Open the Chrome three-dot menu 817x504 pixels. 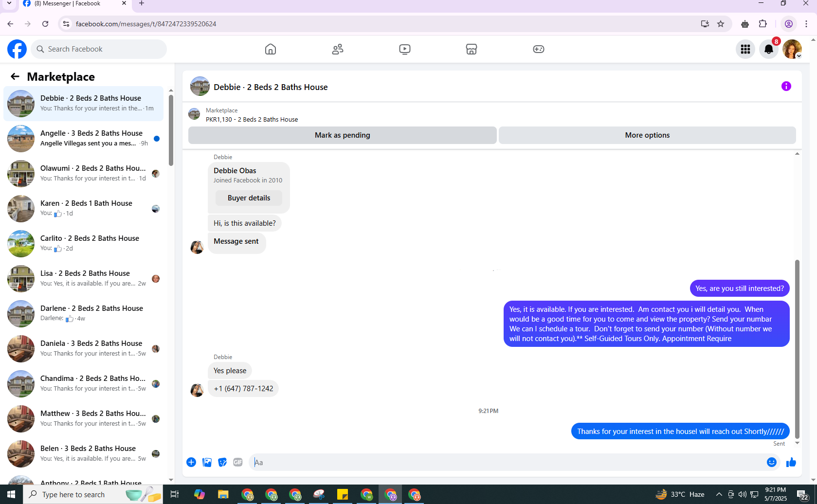tap(806, 24)
